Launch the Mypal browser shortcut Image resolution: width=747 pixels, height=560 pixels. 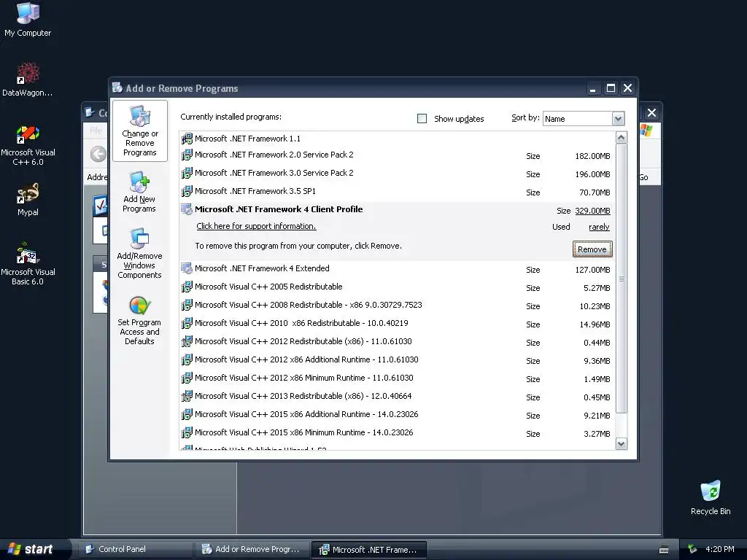point(28,199)
